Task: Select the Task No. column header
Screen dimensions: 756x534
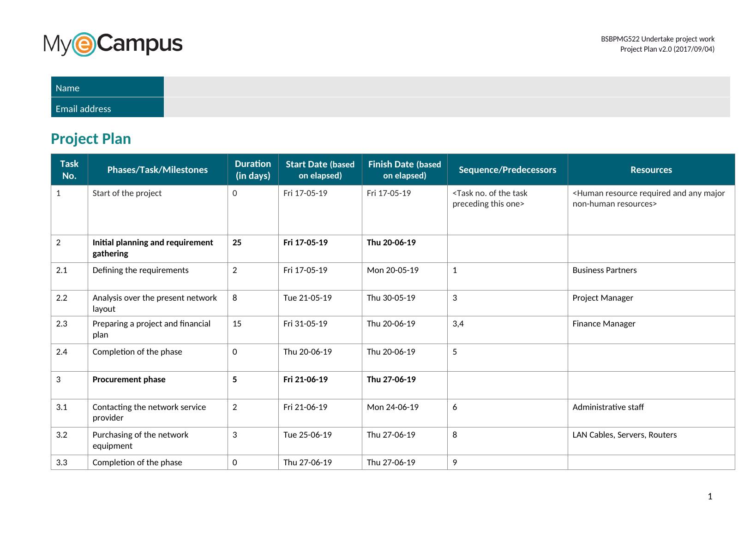Action: tap(69, 170)
